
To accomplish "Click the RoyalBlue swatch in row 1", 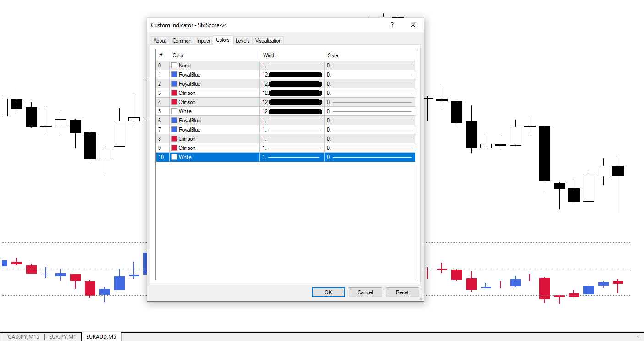I will click(x=174, y=75).
